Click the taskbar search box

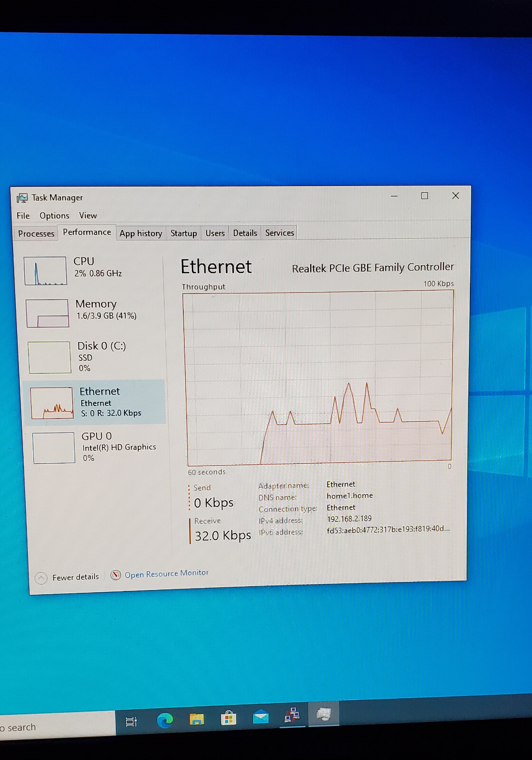pyautogui.click(x=57, y=726)
